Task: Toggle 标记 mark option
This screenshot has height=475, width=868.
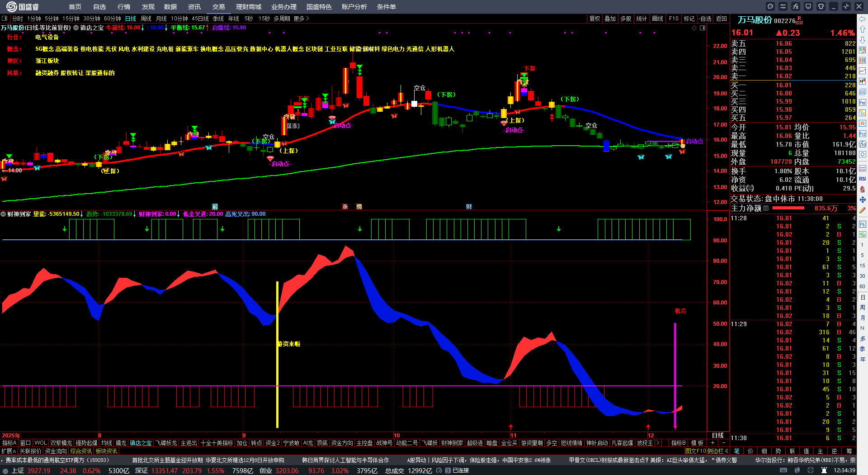Action: click(689, 19)
